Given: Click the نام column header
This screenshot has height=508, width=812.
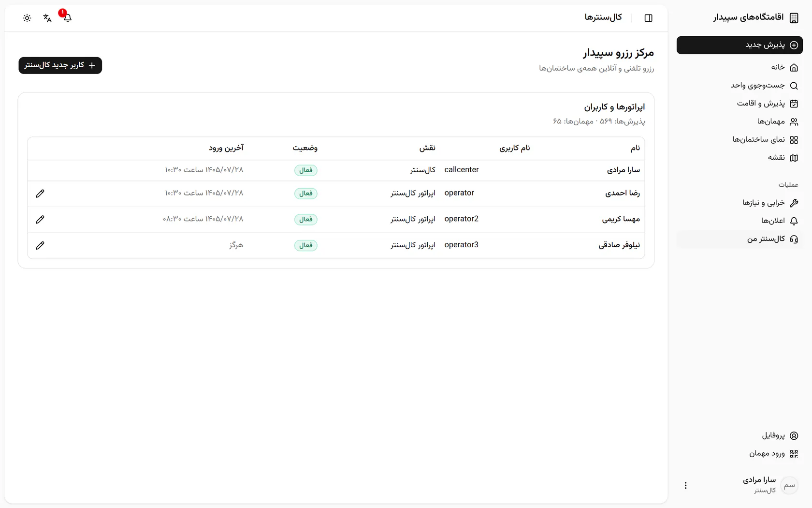Looking at the screenshot, I should [635, 148].
